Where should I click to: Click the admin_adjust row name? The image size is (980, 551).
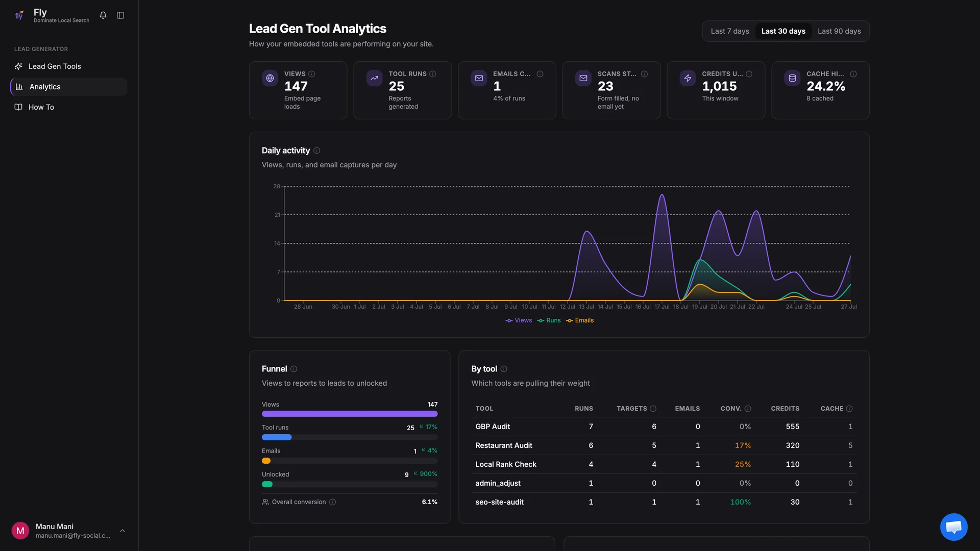point(498,483)
